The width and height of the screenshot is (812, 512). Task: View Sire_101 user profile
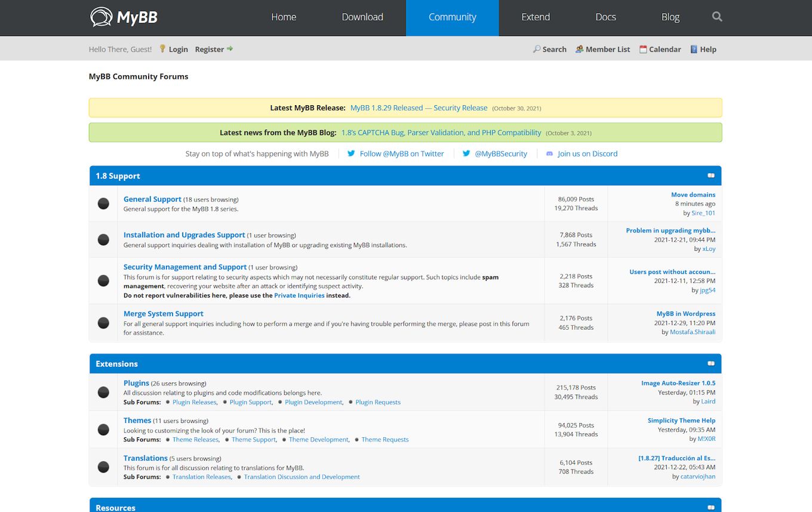click(703, 213)
